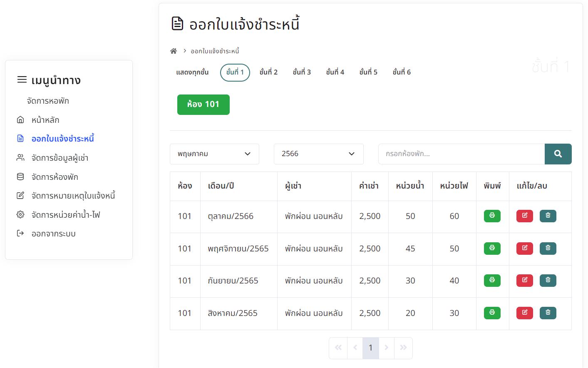The height and width of the screenshot is (368, 588).
Task: Select the แสดงทุกชั้น tab
Action: pos(192,72)
